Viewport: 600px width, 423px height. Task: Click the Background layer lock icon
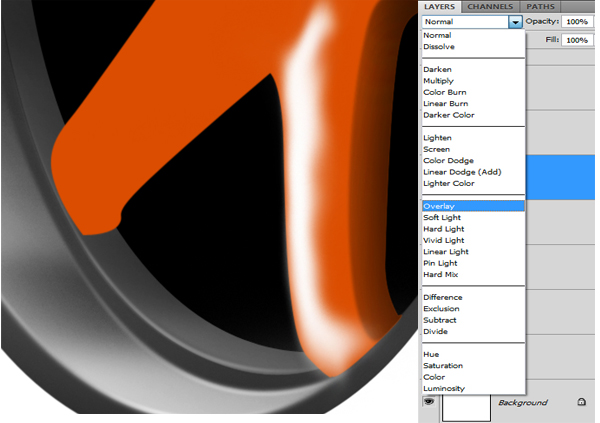click(x=581, y=402)
